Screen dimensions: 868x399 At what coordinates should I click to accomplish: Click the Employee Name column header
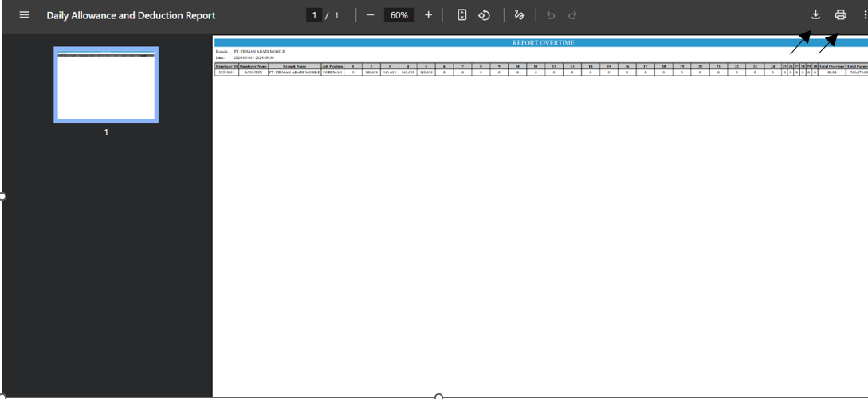253,66
